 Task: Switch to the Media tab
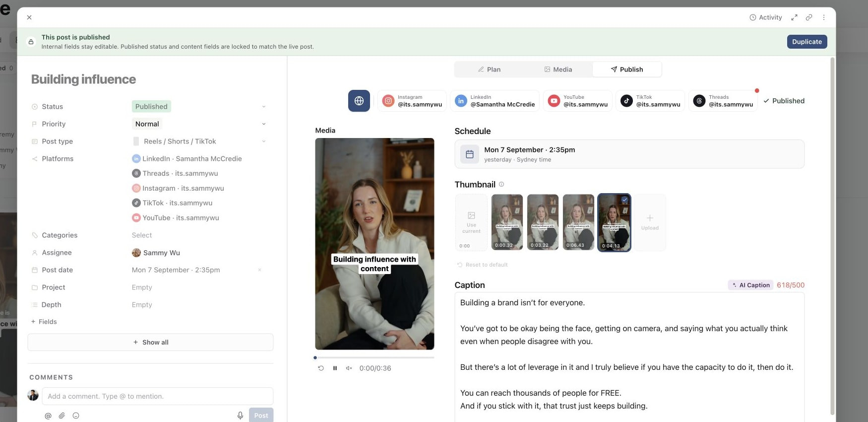[x=558, y=70]
